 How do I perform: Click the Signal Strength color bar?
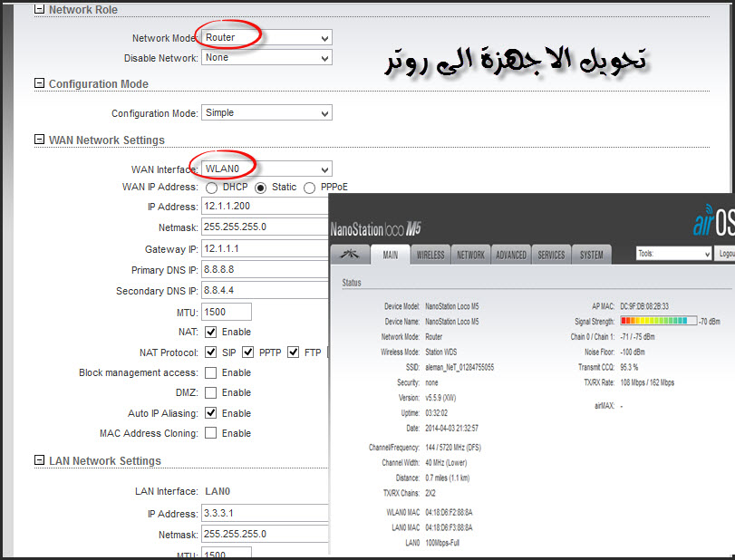point(658,321)
